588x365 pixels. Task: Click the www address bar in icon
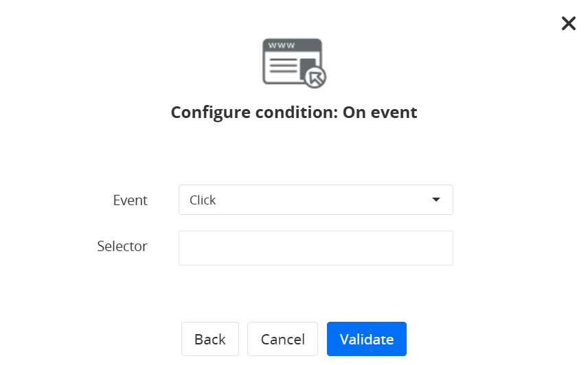coord(282,46)
